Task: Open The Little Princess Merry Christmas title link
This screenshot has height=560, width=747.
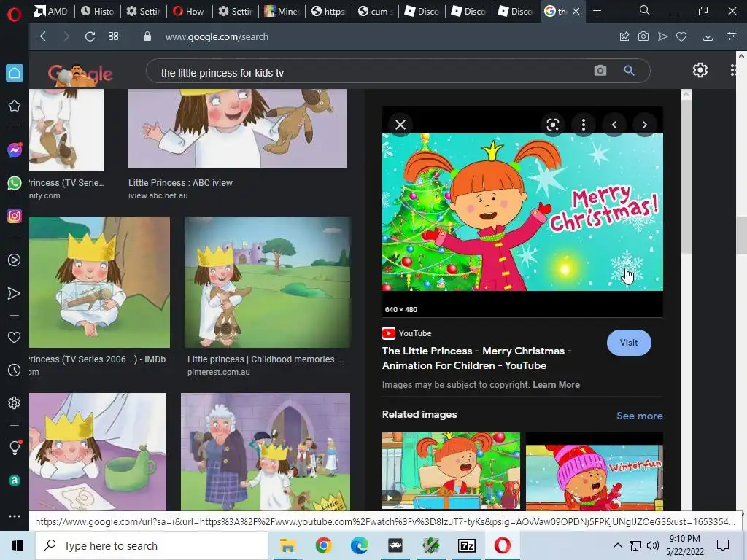Action: [477, 358]
